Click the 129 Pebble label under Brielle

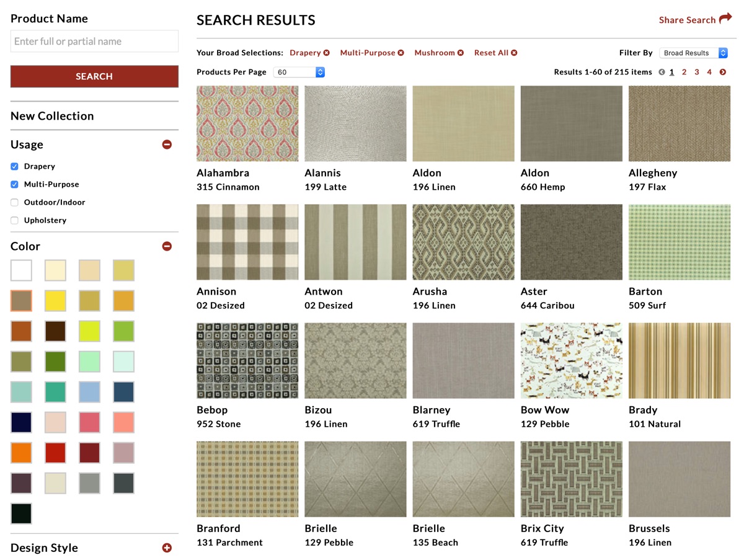(329, 543)
